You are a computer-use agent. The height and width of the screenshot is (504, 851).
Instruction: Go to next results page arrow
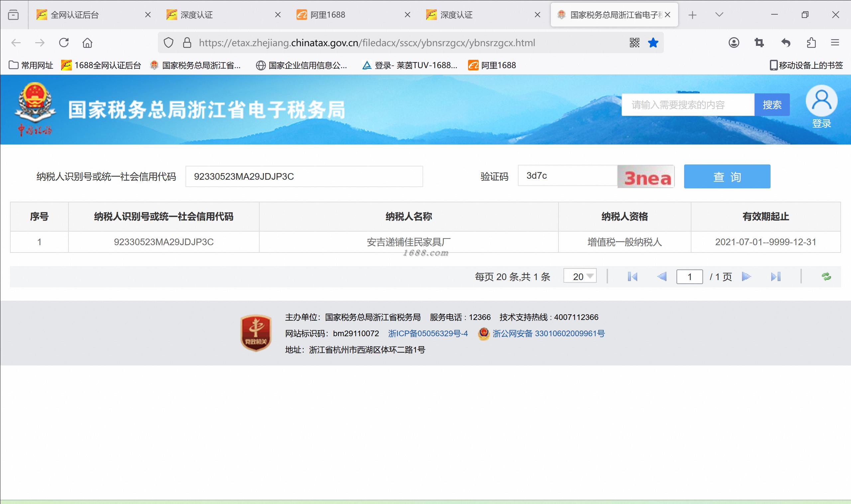746,276
